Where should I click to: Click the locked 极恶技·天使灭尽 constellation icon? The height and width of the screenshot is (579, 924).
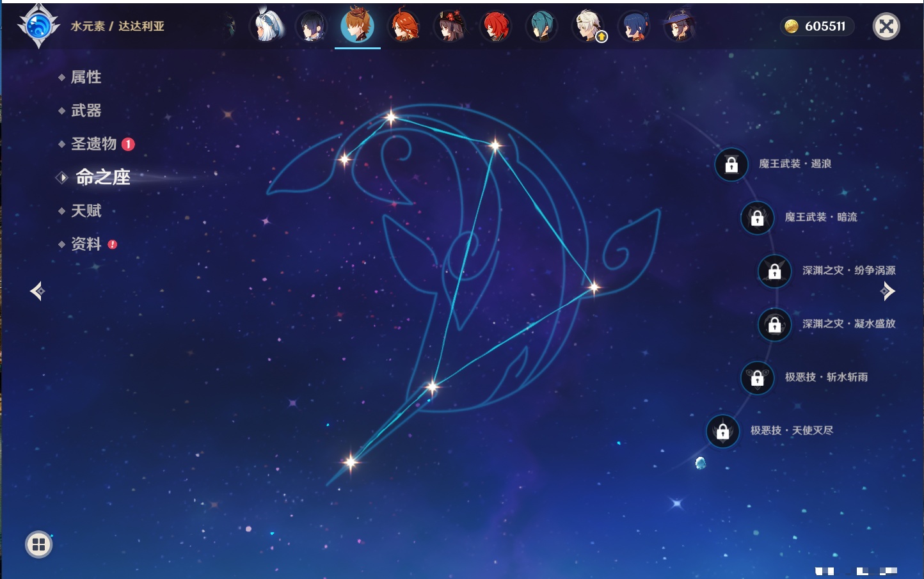722,431
